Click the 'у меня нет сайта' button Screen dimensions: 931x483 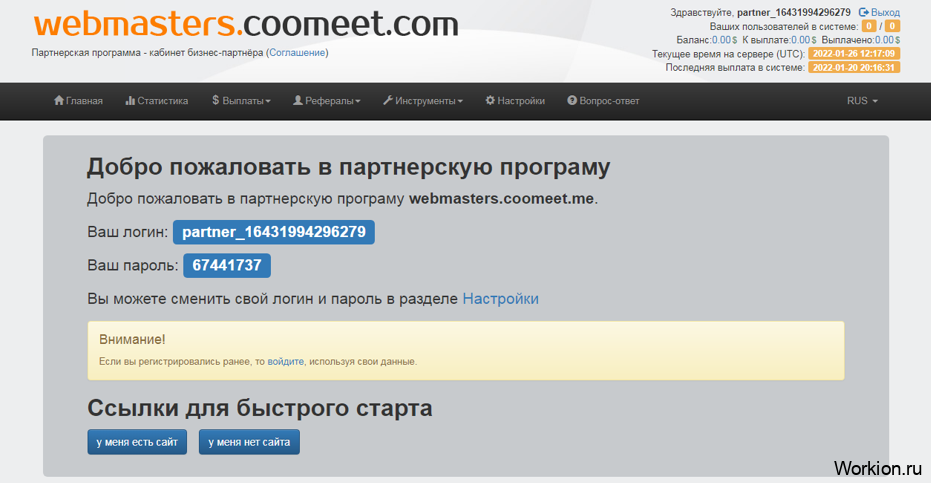coord(249,442)
